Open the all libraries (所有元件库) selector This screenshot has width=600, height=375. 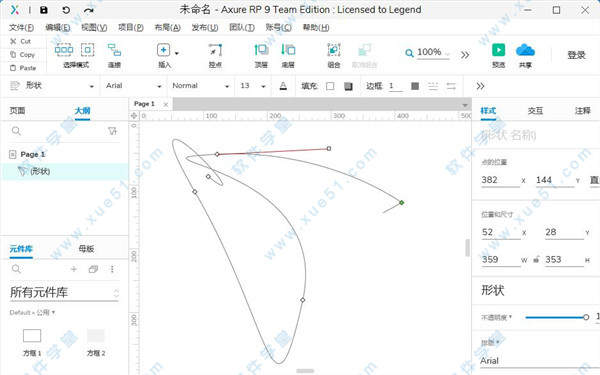point(64,293)
